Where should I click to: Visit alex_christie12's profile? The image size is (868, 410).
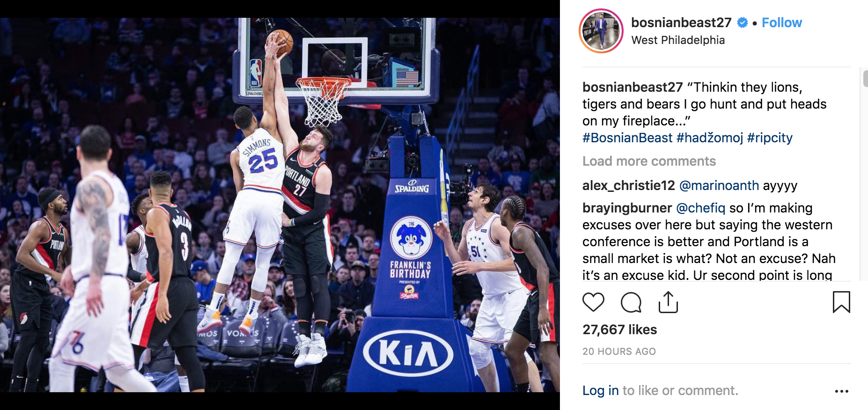629,185
